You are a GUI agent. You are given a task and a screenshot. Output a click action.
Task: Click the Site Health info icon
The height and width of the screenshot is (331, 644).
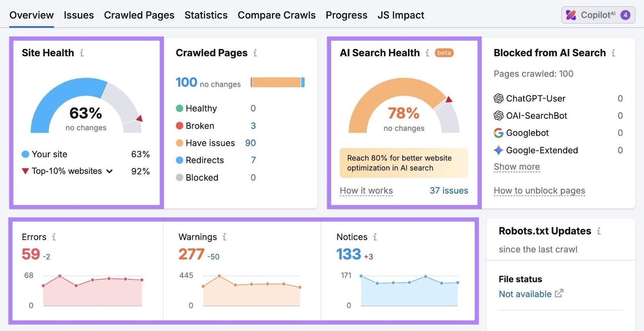(x=83, y=53)
